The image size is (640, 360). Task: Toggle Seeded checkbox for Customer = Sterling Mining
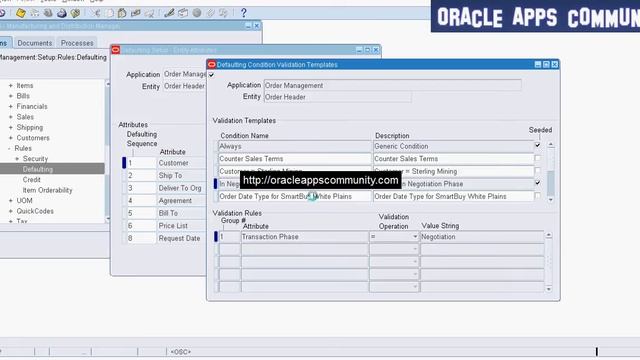click(538, 171)
